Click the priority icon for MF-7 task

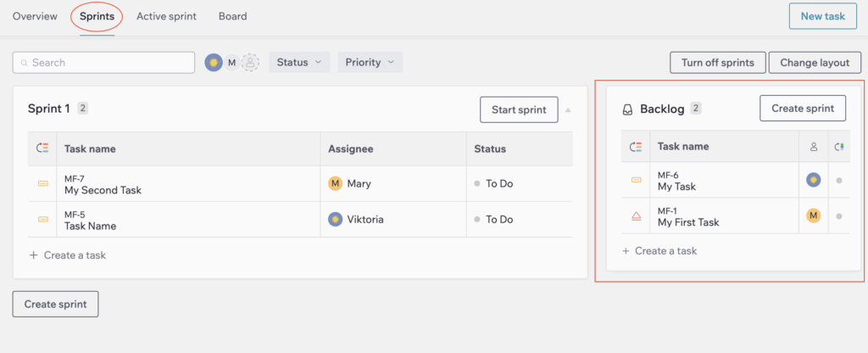click(x=42, y=183)
